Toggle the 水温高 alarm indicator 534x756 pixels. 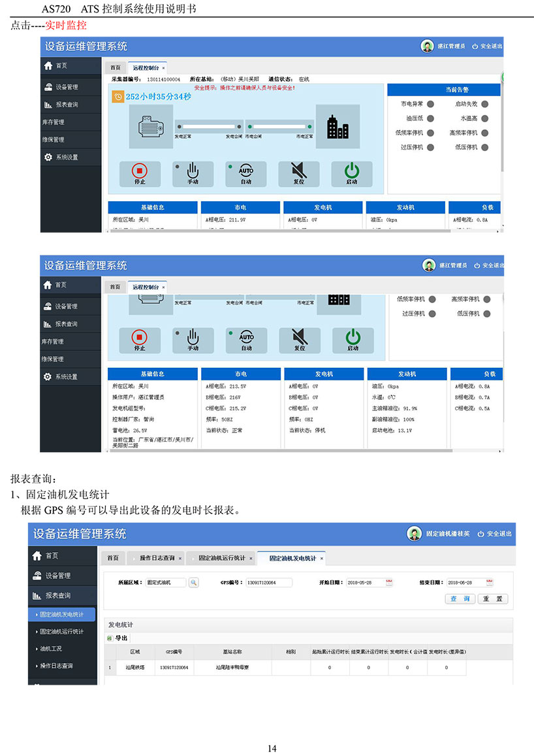click(485, 118)
